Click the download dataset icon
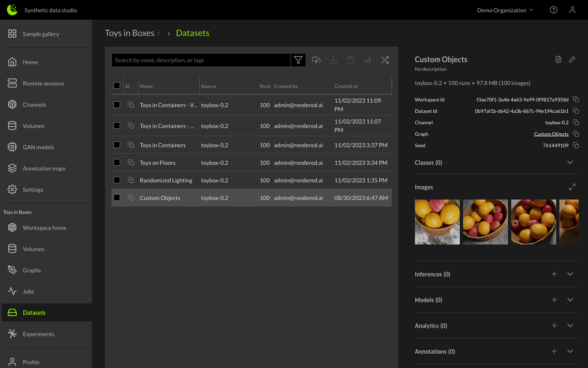This screenshot has width=588, height=368. coord(333,60)
